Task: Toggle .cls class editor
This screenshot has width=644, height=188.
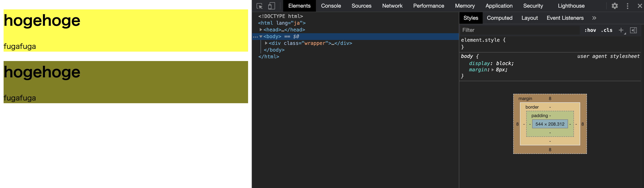Action: click(607, 30)
